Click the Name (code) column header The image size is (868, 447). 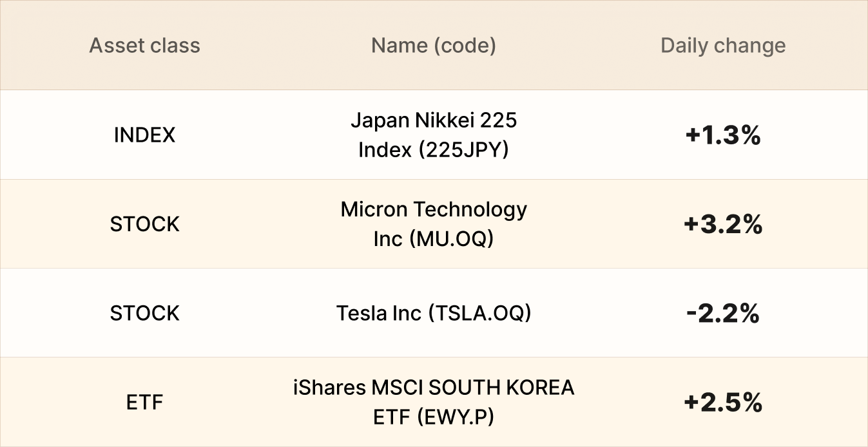pos(434,46)
